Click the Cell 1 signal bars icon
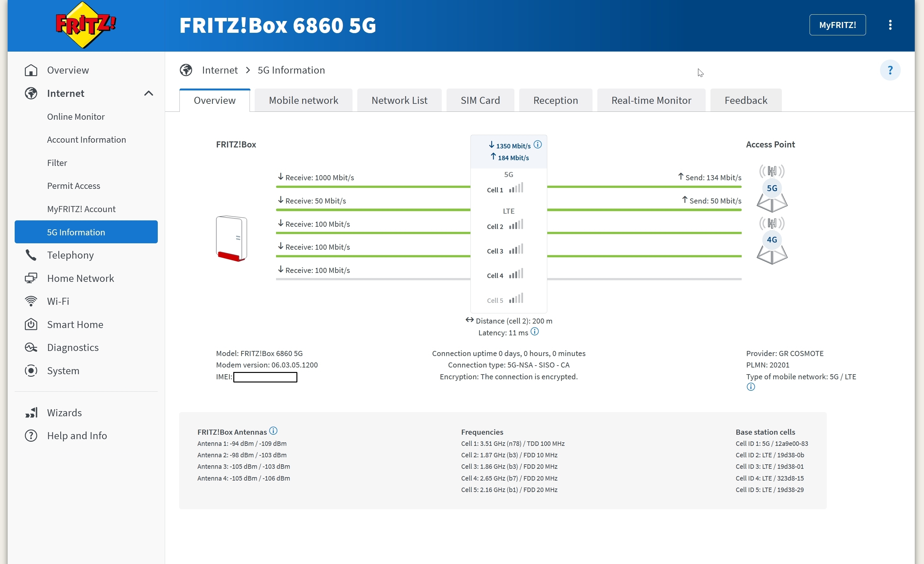 coord(516,188)
